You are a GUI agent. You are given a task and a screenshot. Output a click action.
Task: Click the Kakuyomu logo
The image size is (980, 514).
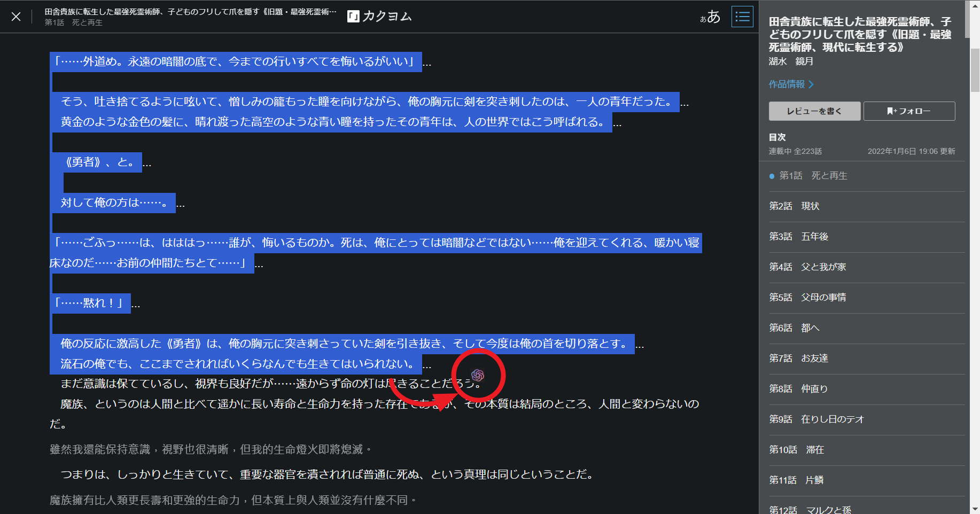(x=379, y=17)
